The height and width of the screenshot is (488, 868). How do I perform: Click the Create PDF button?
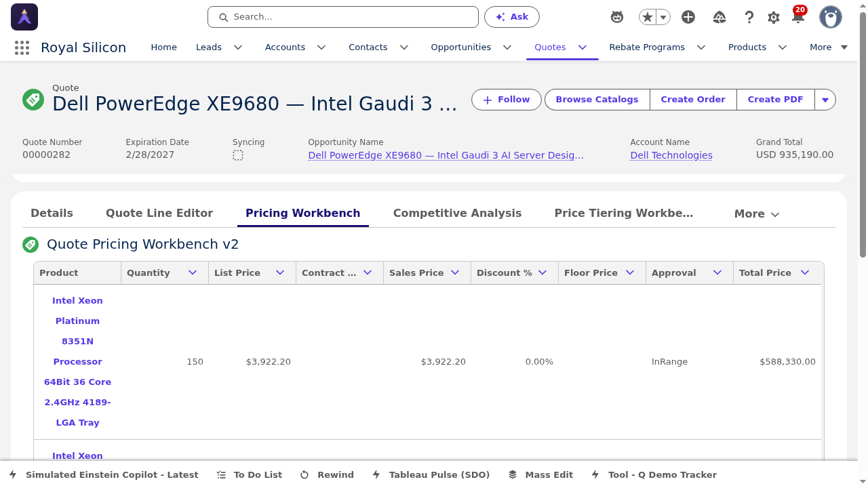(x=776, y=100)
